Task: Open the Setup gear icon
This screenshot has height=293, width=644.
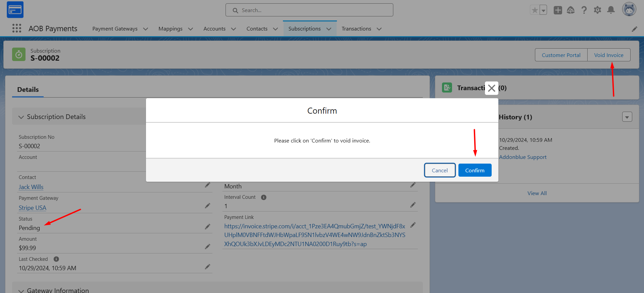Action: [x=597, y=10]
